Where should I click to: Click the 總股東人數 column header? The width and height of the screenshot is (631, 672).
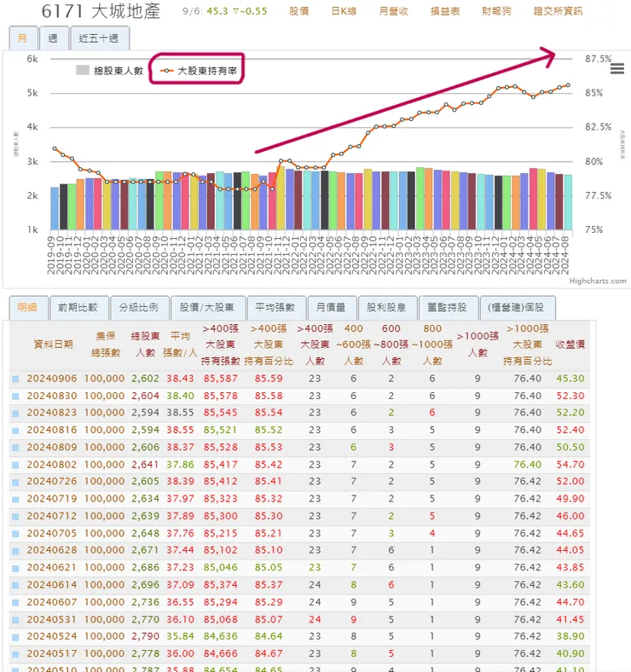(x=145, y=345)
